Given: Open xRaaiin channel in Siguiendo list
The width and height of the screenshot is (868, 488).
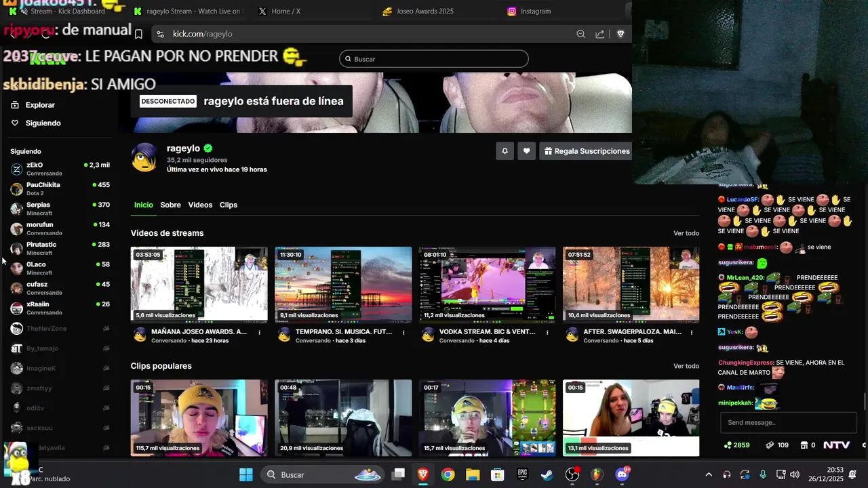Looking at the screenshot, I should coord(60,308).
